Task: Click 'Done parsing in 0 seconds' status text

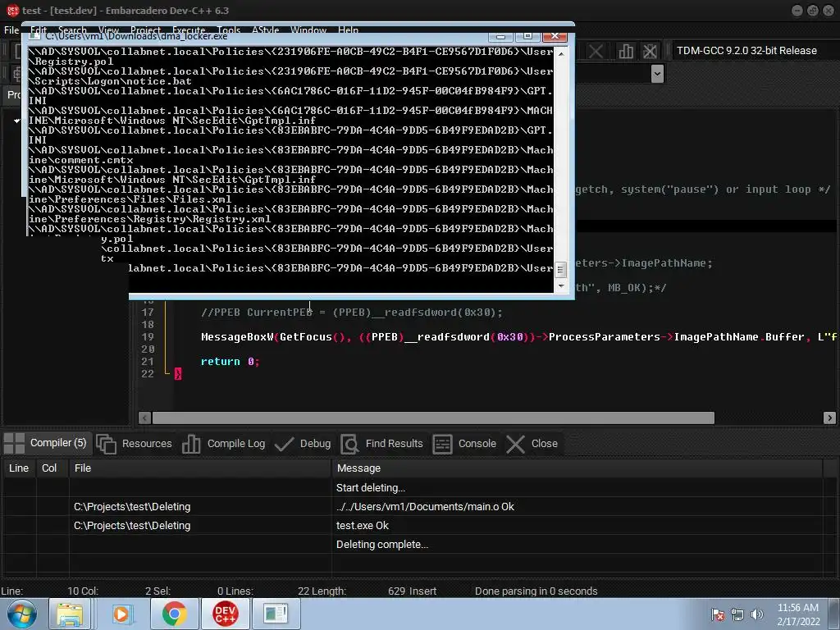Action: click(536, 591)
